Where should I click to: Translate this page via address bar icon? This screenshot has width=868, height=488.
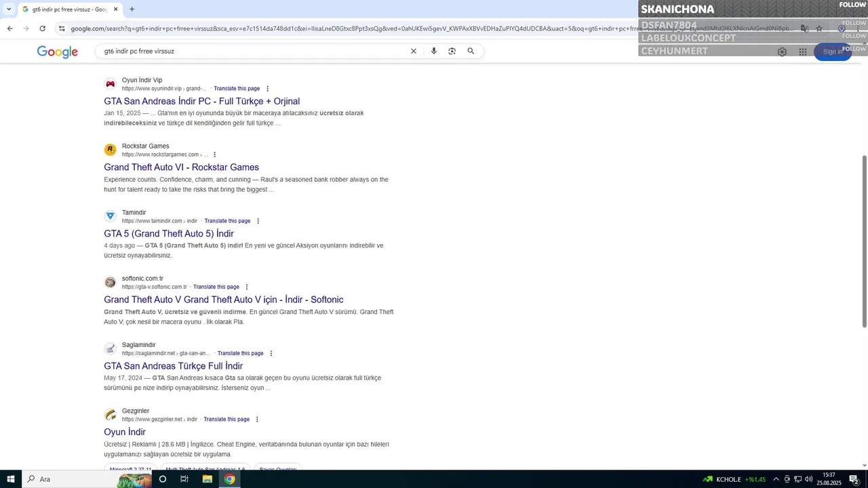click(804, 28)
